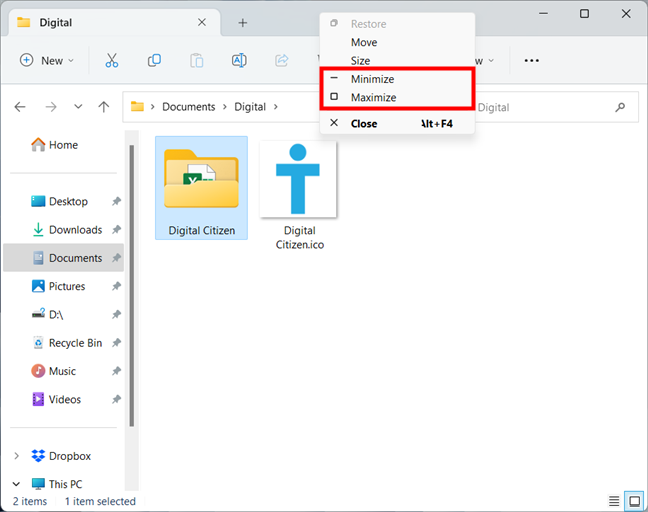Click the Copy icon in toolbar

[154, 61]
